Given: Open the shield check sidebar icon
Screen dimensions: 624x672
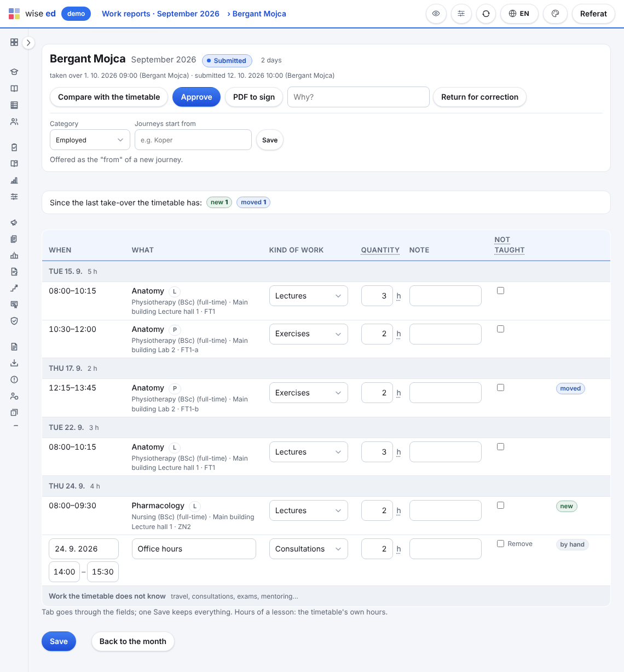Looking at the screenshot, I should (x=14, y=321).
